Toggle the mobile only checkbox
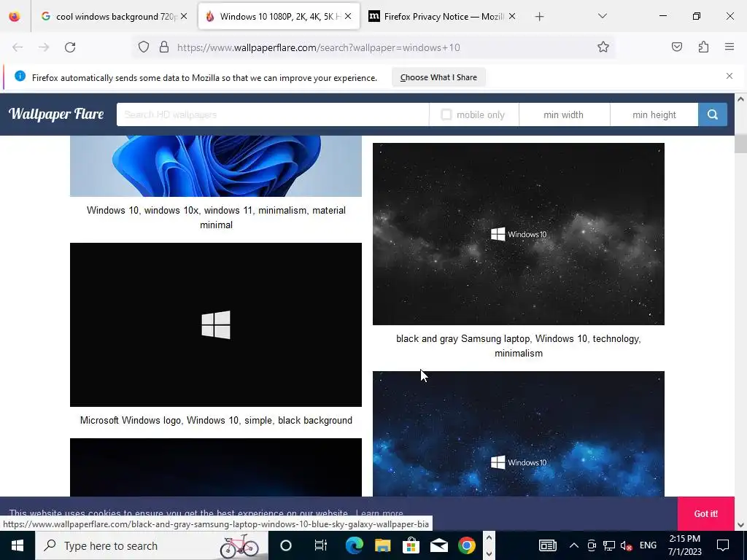This screenshot has width=747, height=560. [446, 114]
